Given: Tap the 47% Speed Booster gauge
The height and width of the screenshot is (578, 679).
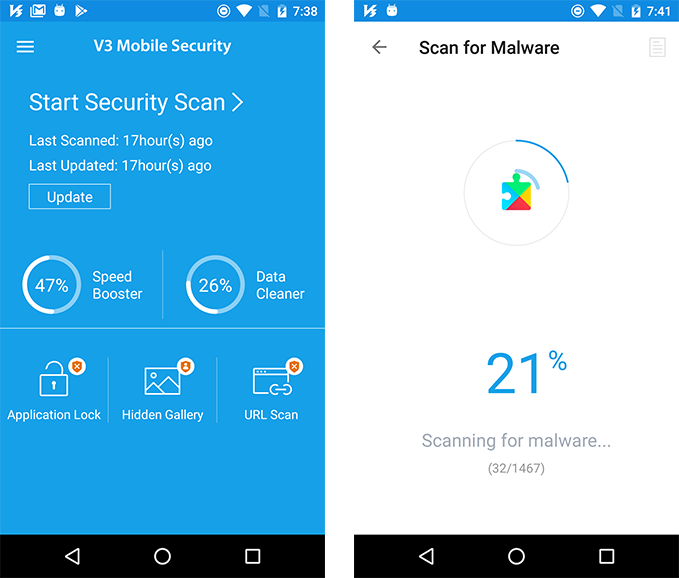Looking at the screenshot, I should coord(52,284).
